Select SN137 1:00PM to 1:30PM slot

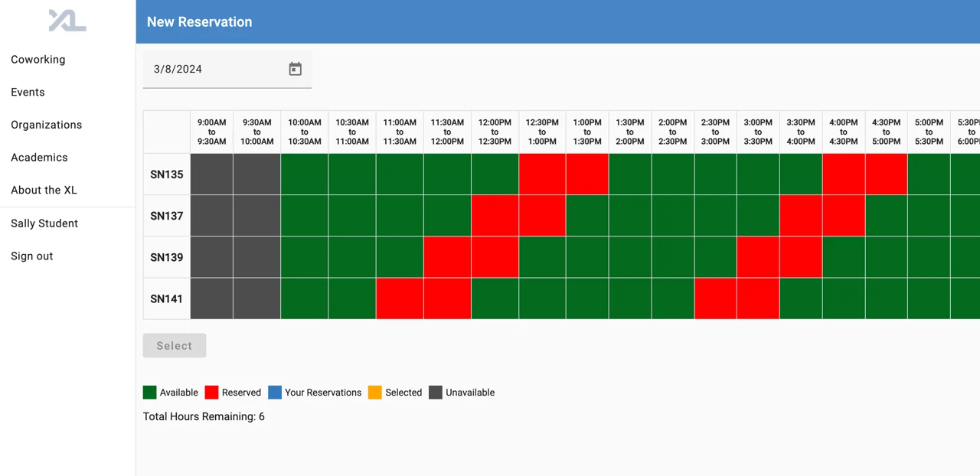point(587,216)
